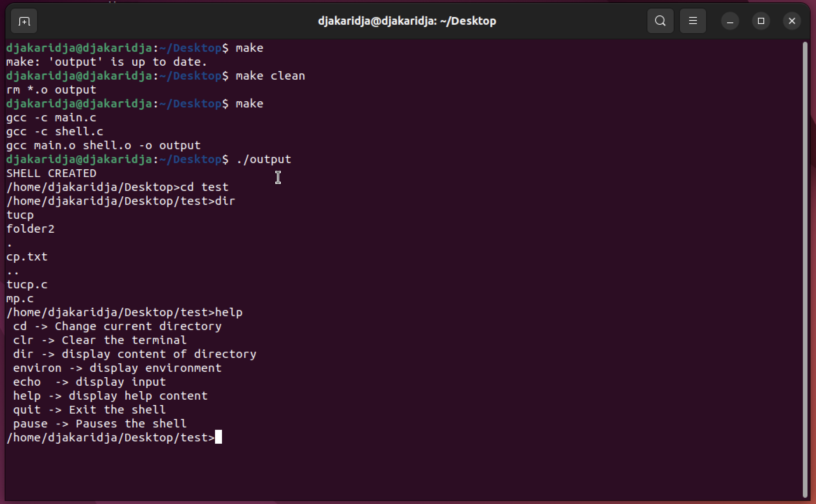
Task: Click the 'pause -> Pauses the shell' line
Action: pyautogui.click(x=99, y=424)
